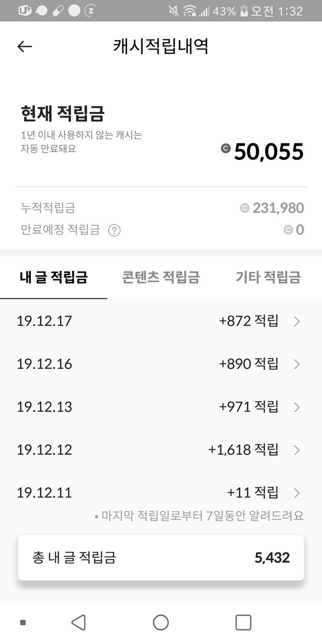This screenshot has width=322, height=644.
Task: Expand the 19.12.11 entry chevron
Action: (x=297, y=493)
